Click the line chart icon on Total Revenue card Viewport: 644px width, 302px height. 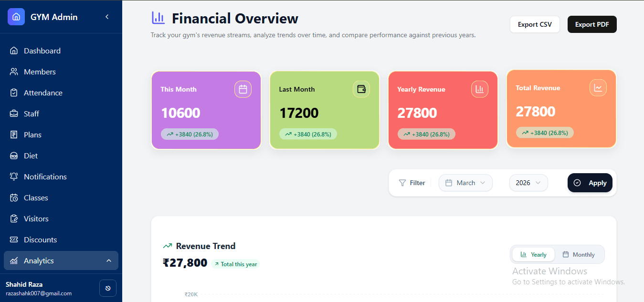pyautogui.click(x=598, y=87)
